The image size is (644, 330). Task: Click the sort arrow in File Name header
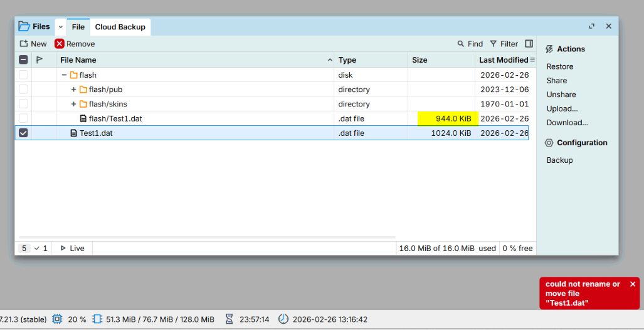click(330, 60)
